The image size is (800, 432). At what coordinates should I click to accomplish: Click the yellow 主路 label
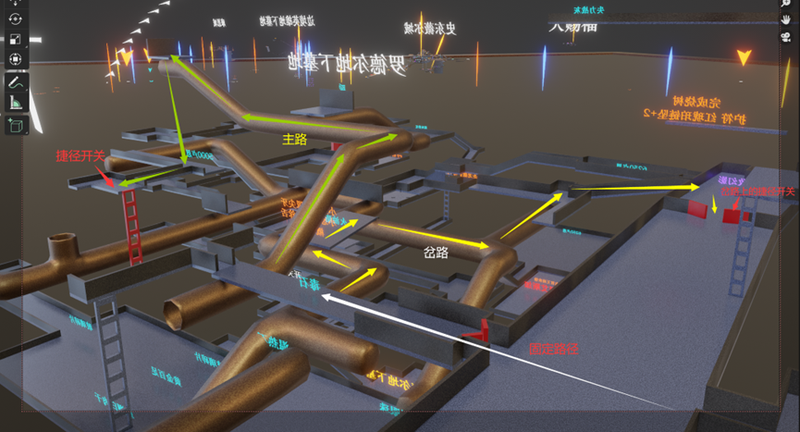(x=294, y=140)
